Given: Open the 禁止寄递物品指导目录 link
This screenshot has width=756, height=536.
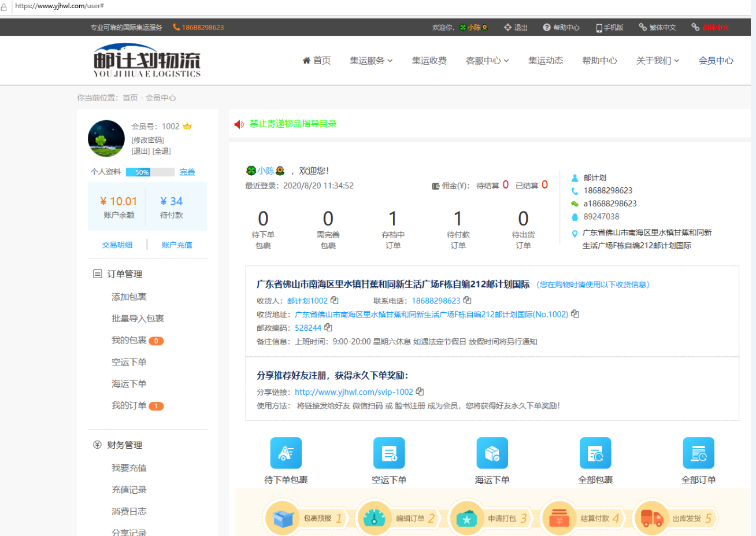Looking at the screenshot, I should click(x=293, y=124).
